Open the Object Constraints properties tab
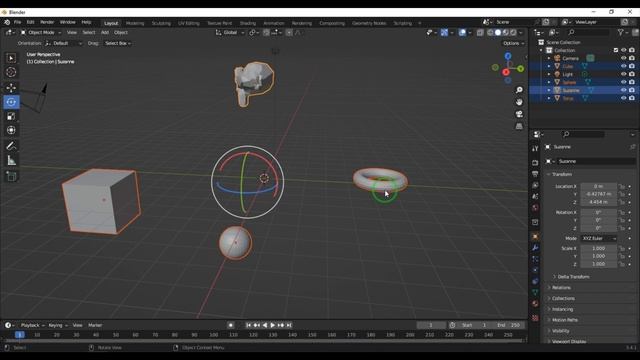The height and width of the screenshot is (360, 640). click(x=535, y=281)
